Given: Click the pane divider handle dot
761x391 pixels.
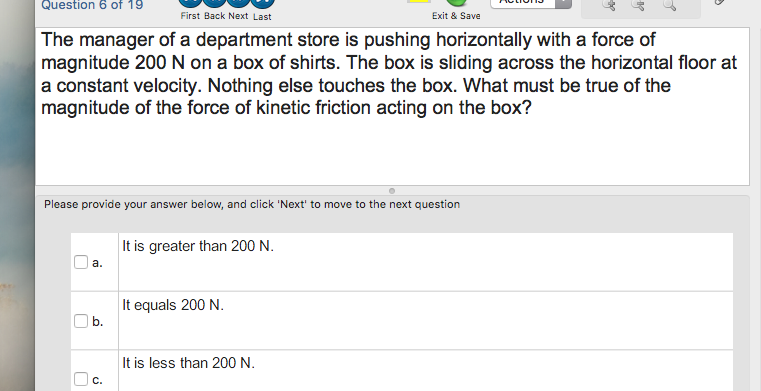Looking at the screenshot, I should 392,191.
